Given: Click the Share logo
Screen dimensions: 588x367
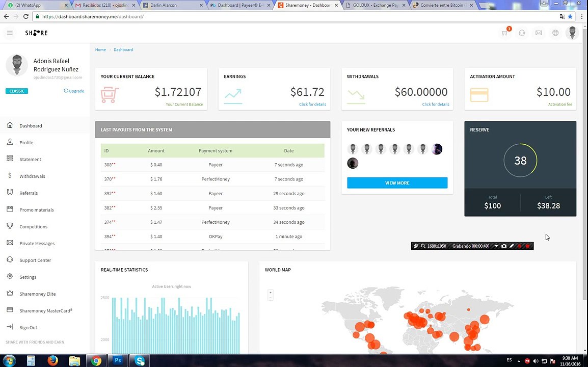Looking at the screenshot, I should click(36, 33).
